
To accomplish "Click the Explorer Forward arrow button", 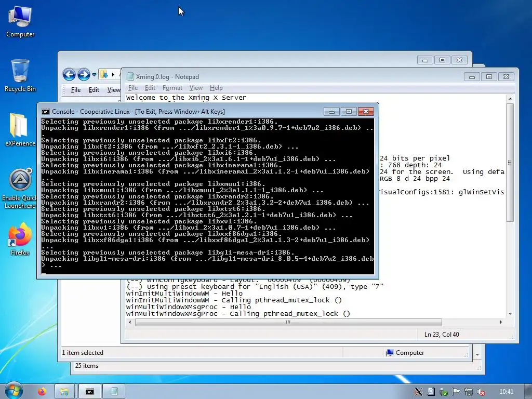I will tap(84, 74).
